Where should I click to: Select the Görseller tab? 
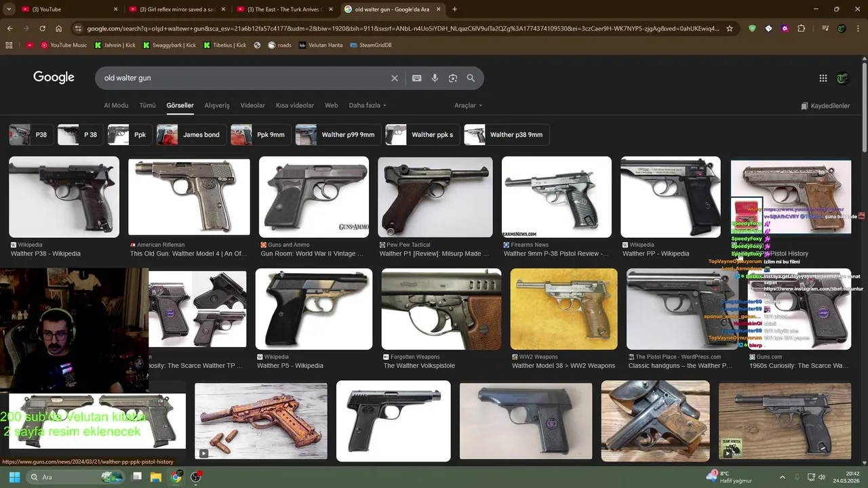180,105
